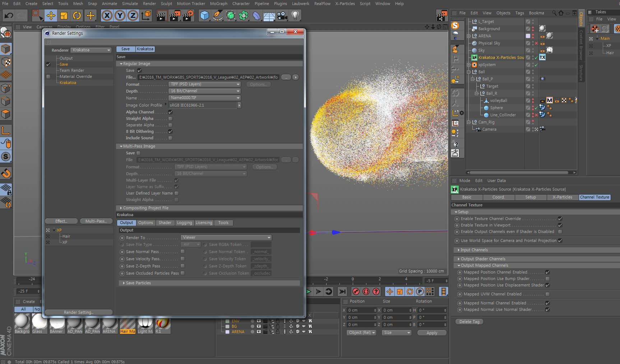
Task: Toggle 8 Bit Dithering checkbox
Action: (x=171, y=131)
